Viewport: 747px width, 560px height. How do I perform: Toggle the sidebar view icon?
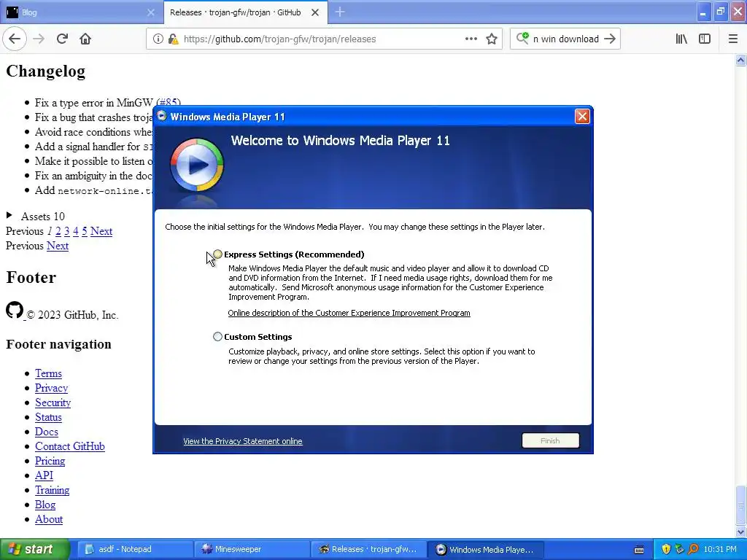[x=705, y=39]
